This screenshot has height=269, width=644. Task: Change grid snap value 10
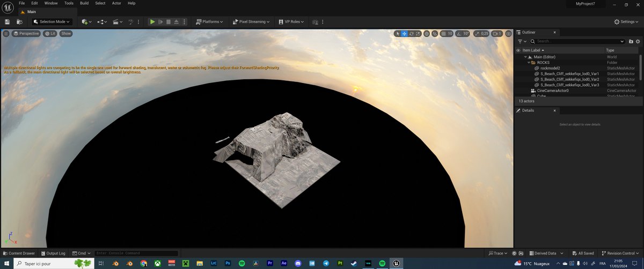(450, 33)
